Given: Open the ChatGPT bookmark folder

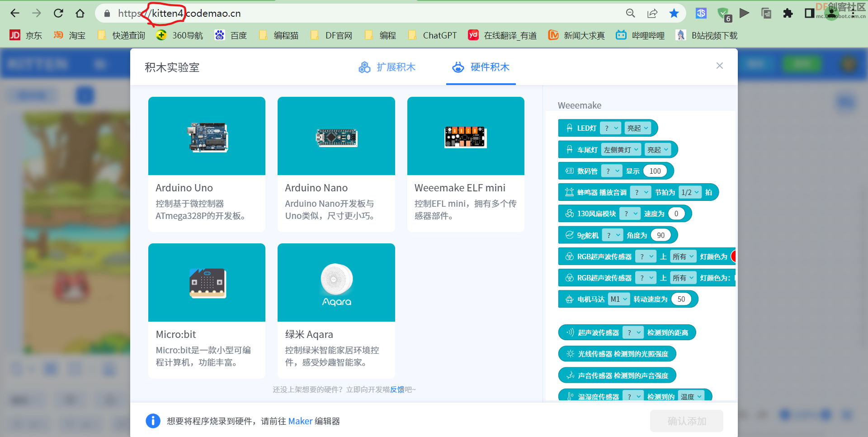Looking at the screenshot, I should point(433,35).
